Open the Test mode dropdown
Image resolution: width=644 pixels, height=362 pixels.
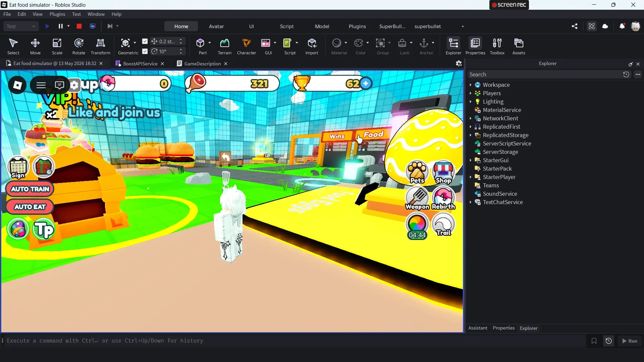[21, 26]
